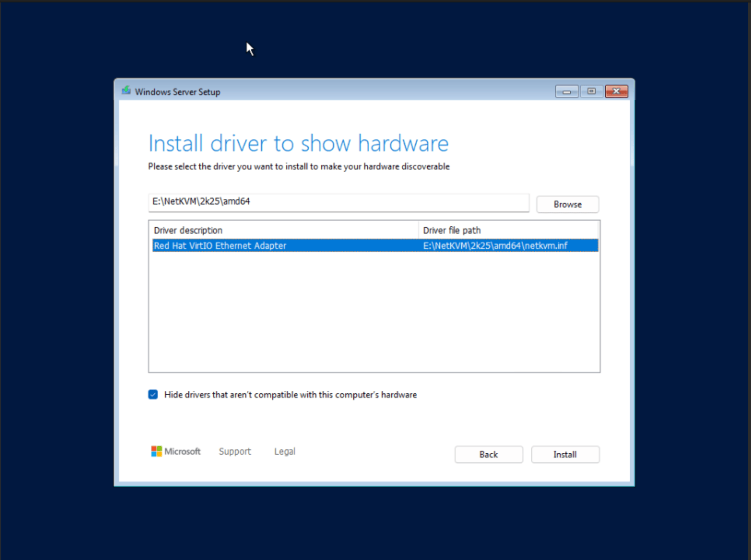Toggle the driver compatibility filter checkbox
Image resolution: width=751 pixels, height=560 pixels.
pos(153,394)
